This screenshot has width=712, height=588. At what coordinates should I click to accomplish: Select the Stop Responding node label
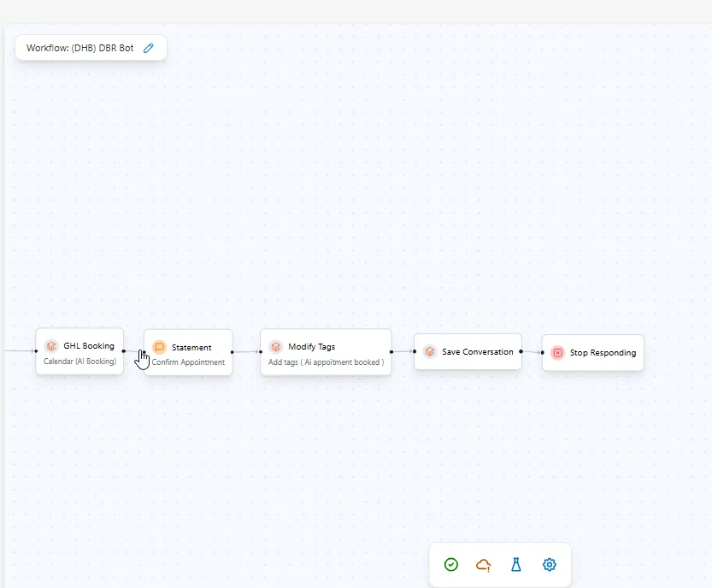[x=603, y=353]
